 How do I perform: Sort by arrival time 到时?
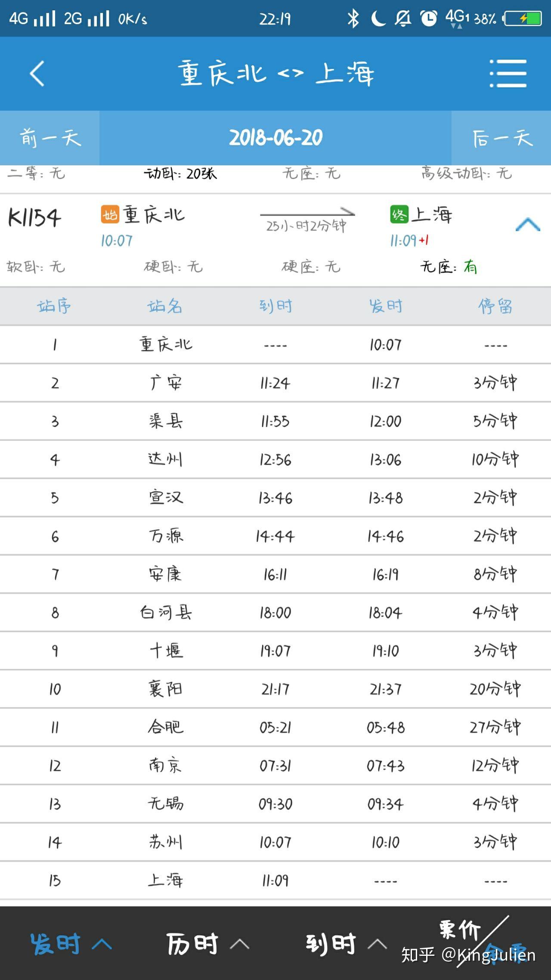click(x=346, y=944)
